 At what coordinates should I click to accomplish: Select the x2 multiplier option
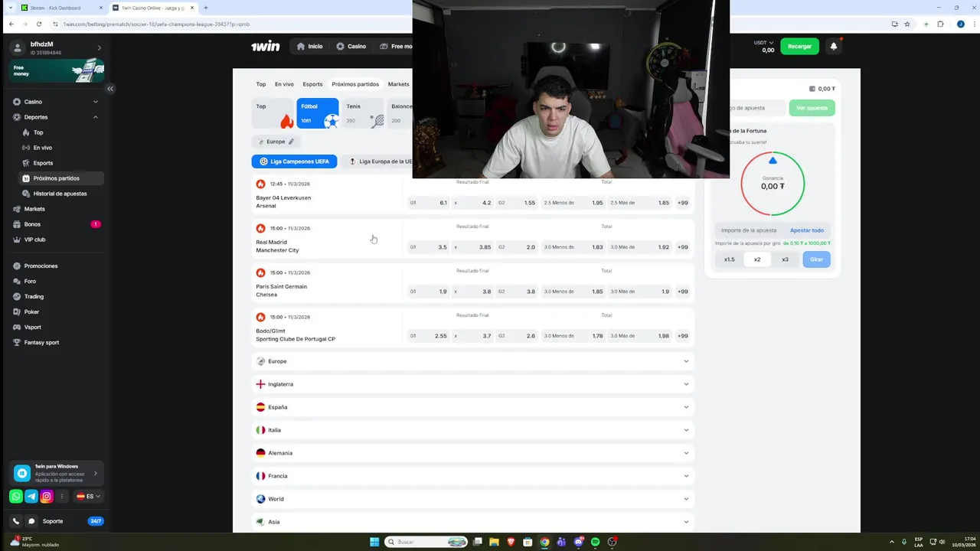(757, 259)
